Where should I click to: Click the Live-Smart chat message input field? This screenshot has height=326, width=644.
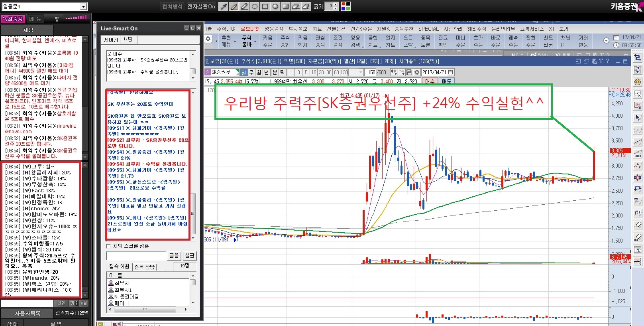pos(136,256)
